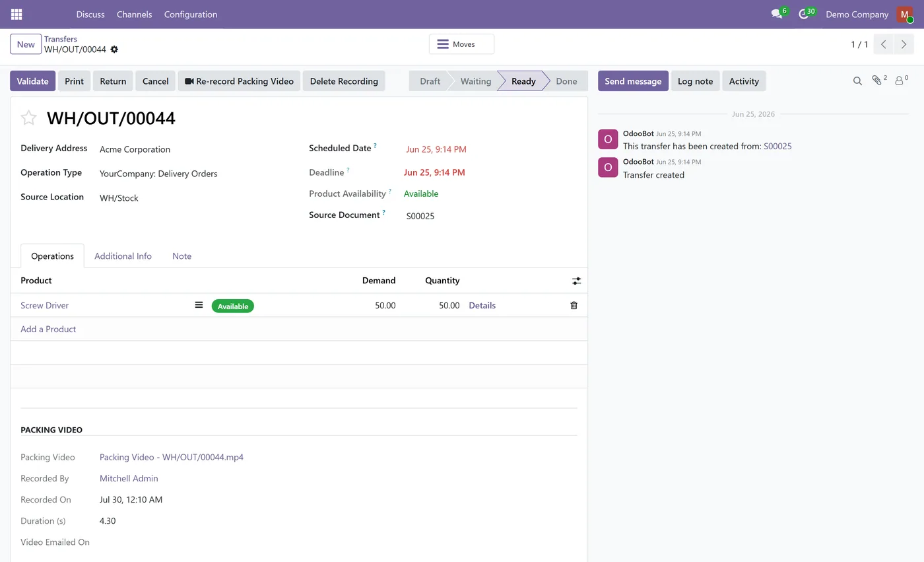The image size is (924, 562).
Task: Click the Recorded On value Jul 30, 12:10 AM
Action: pyautogui.click(x=131, y=500)
